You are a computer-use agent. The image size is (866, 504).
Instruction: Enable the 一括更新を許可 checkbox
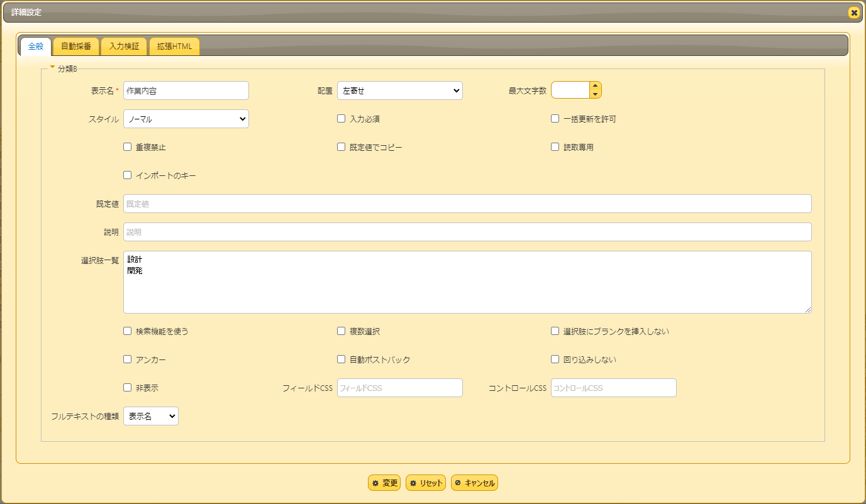point(555,118)
